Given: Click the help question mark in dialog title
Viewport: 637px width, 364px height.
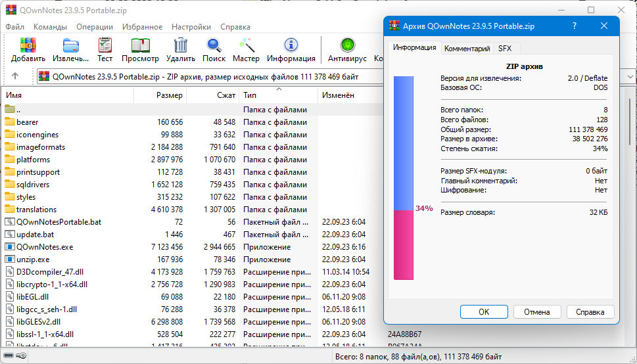Looking at the screenshot, I should [575, 26].
